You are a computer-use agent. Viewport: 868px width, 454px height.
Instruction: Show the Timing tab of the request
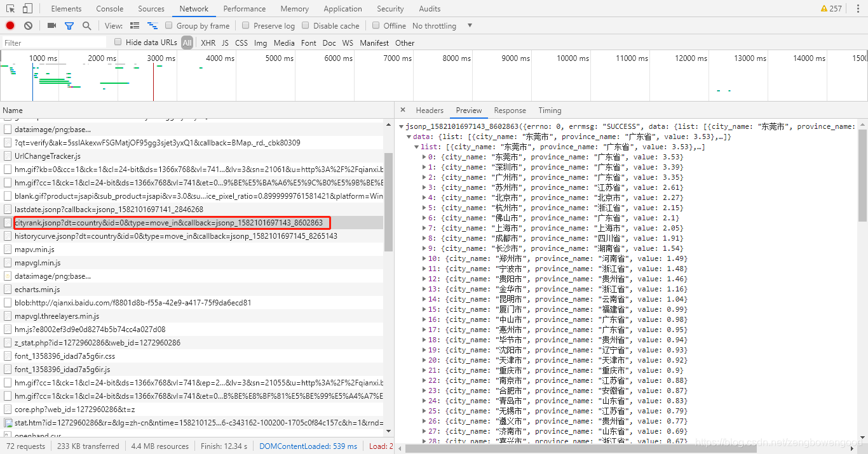(x=550, y=110)
